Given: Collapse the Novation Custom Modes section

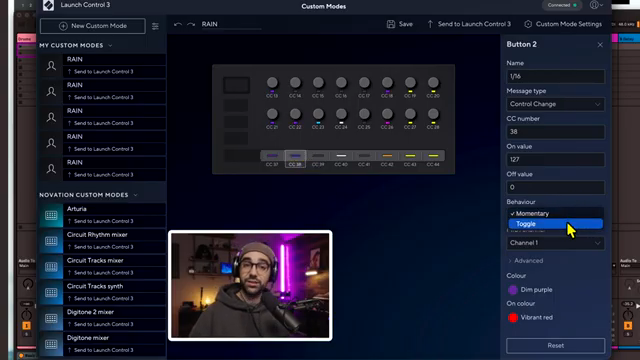Looking at the screenshot, I should point(136,195).
